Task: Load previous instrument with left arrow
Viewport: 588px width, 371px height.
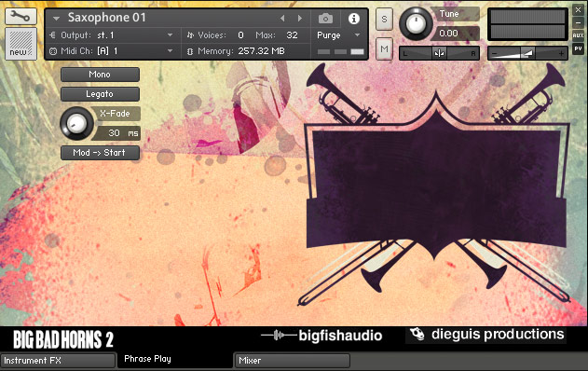Action: tap(282, 18)
